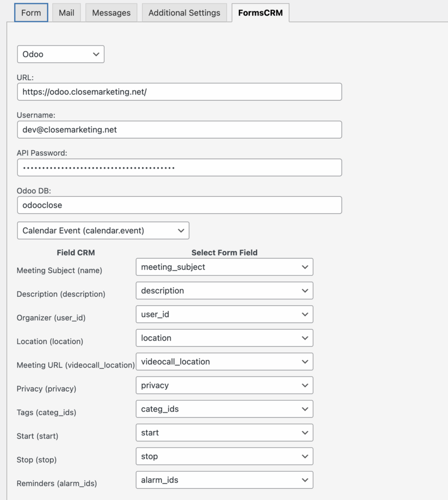Expand the description form field dropdown
Screen dimensions: 448x500
(224, 291)
